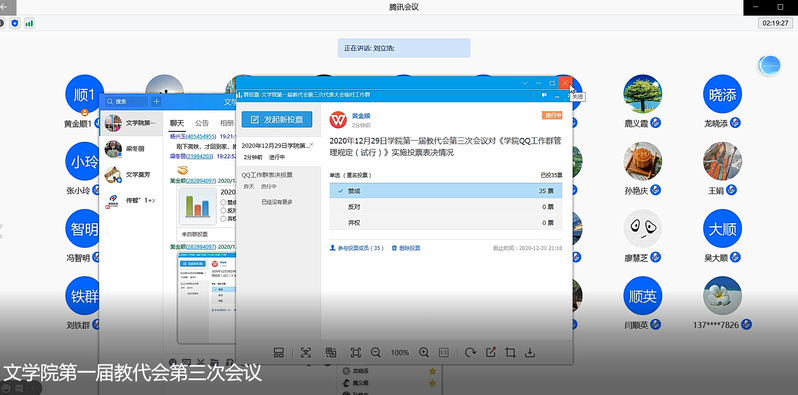Image resolution: width=798 pixels, height=395 pixels.
Task: Click the 发起新投票 button
Action: coord(277,120)
